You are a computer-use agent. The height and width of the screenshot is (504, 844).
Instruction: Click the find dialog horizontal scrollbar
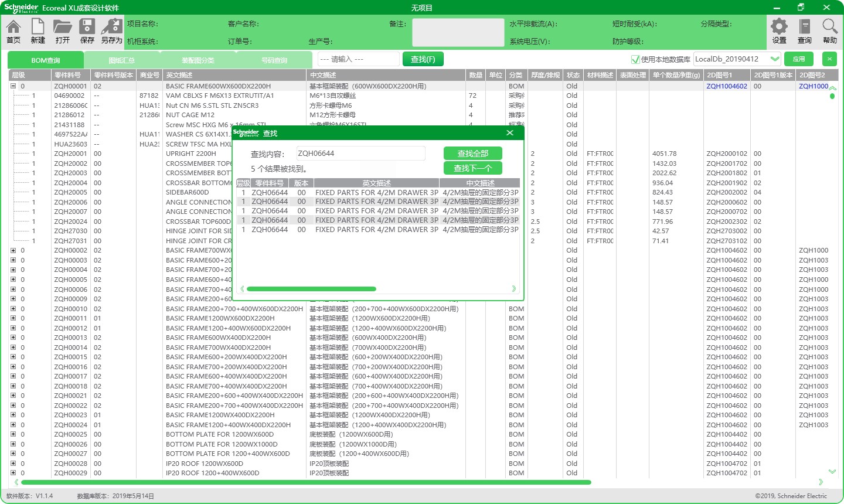[x=311, y=289]
